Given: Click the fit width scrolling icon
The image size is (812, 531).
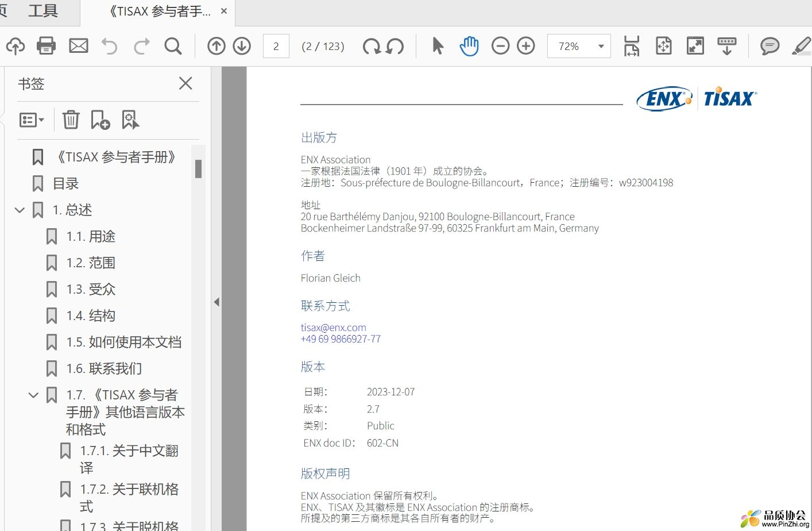Looking at the screenshot, I should tap(632, 46).
